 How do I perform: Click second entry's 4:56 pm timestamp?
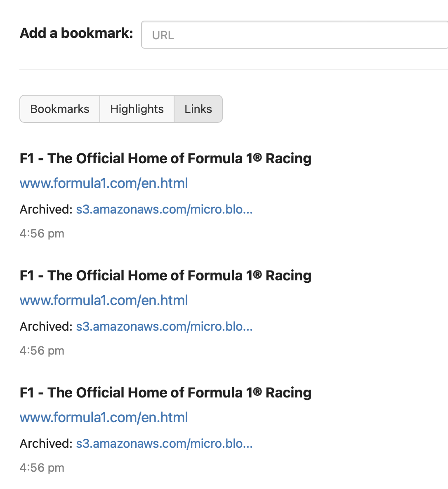click(42, 351)
